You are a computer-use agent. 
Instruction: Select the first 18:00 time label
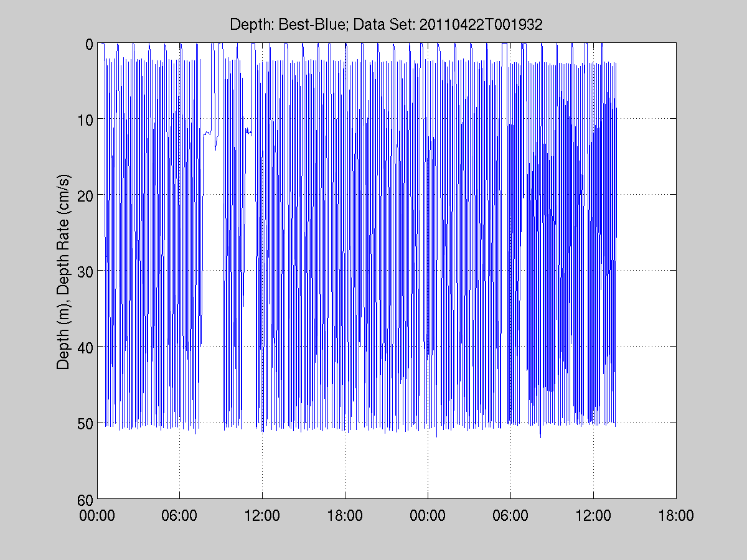[345, 516]
